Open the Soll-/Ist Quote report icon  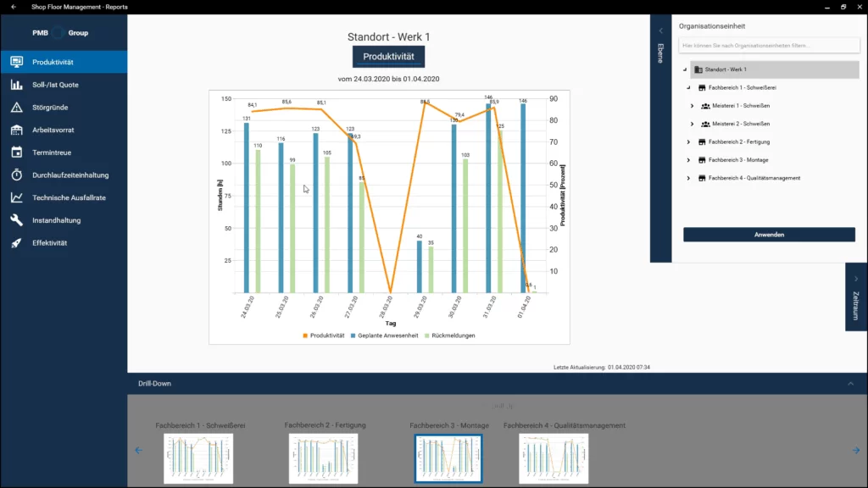(x=16, y=85)
